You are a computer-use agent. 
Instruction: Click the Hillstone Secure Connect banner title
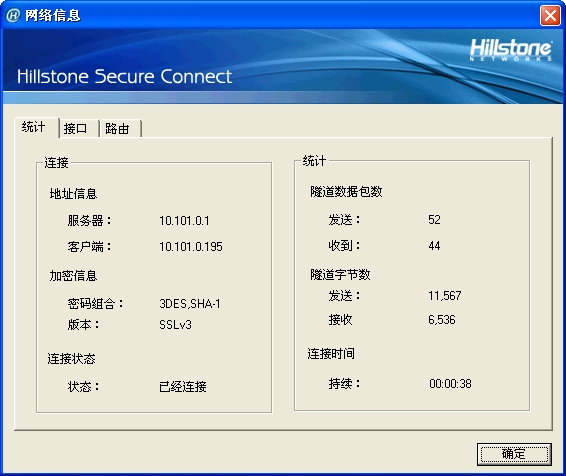click(125, 77)
